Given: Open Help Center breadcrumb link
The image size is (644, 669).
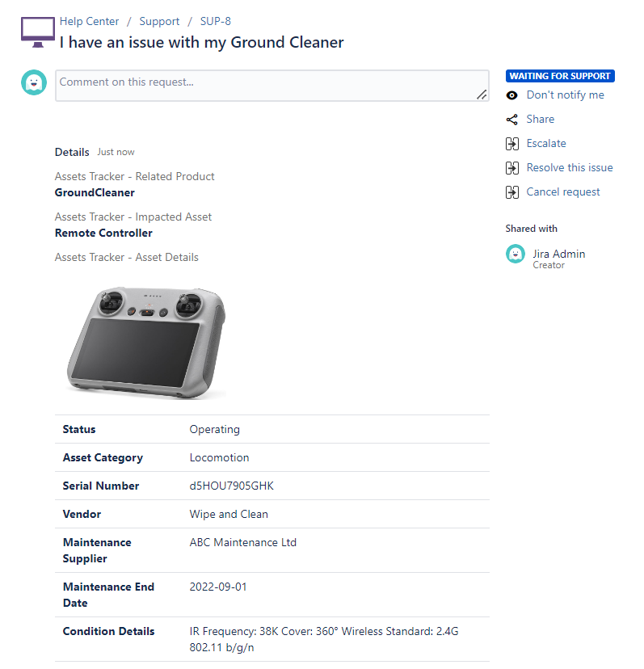Looking at the screenshot, I should 89,22.
